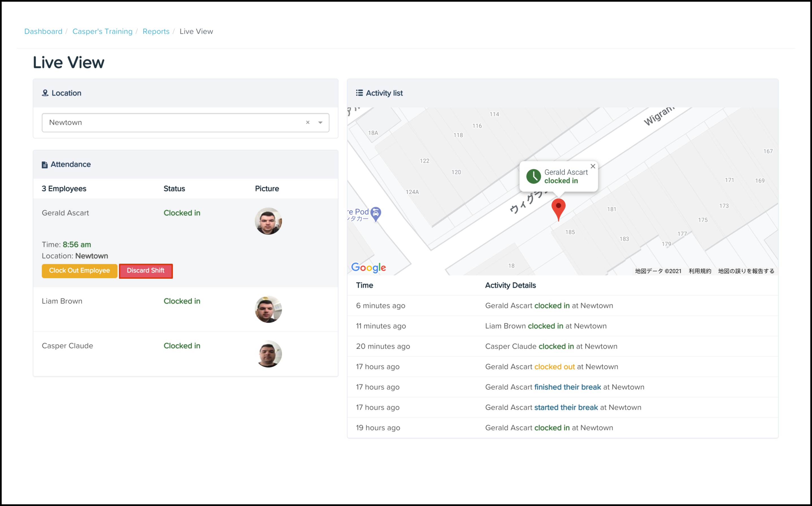Click the Google logo on the map
812x506 pixels.
tap(368, 267)
